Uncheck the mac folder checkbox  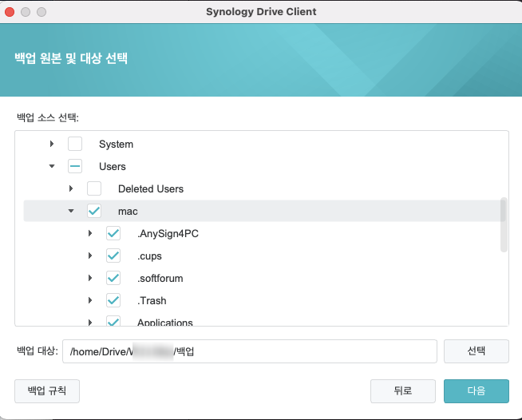pos(94,211)
